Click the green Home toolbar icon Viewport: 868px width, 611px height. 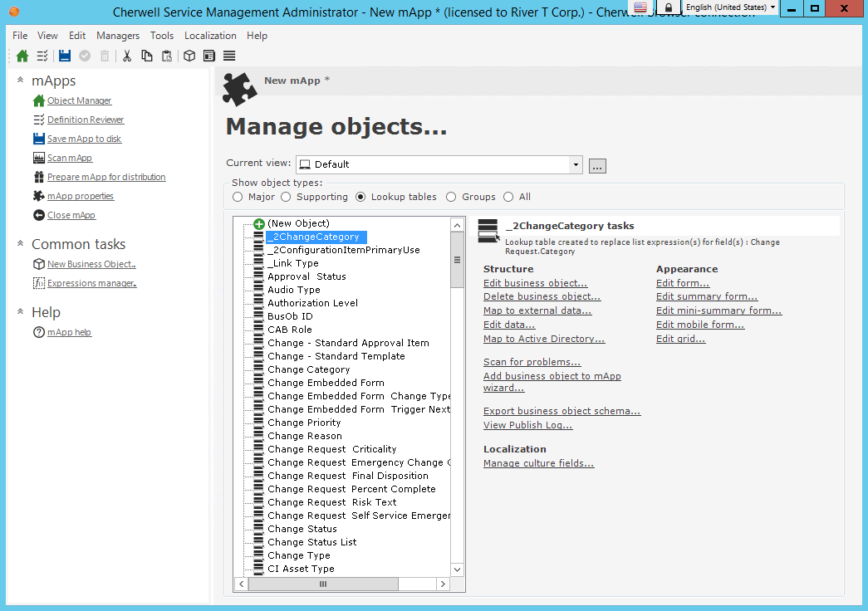point(22,56)
